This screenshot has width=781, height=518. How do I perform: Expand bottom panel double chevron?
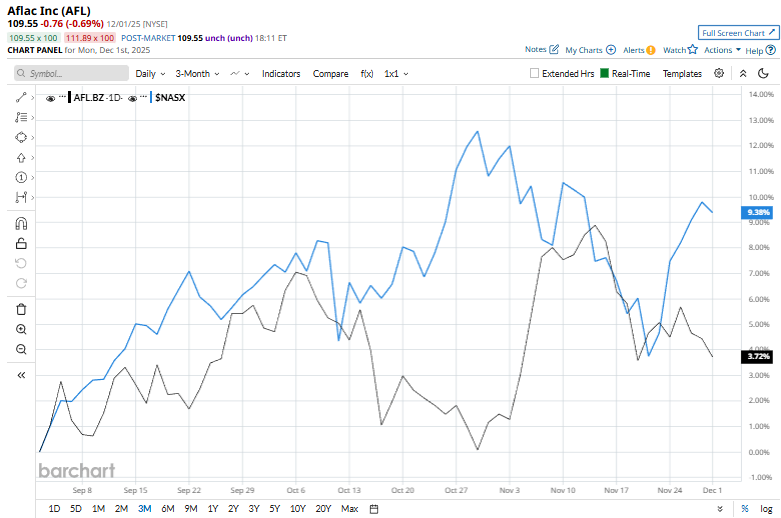click(720, 509)
